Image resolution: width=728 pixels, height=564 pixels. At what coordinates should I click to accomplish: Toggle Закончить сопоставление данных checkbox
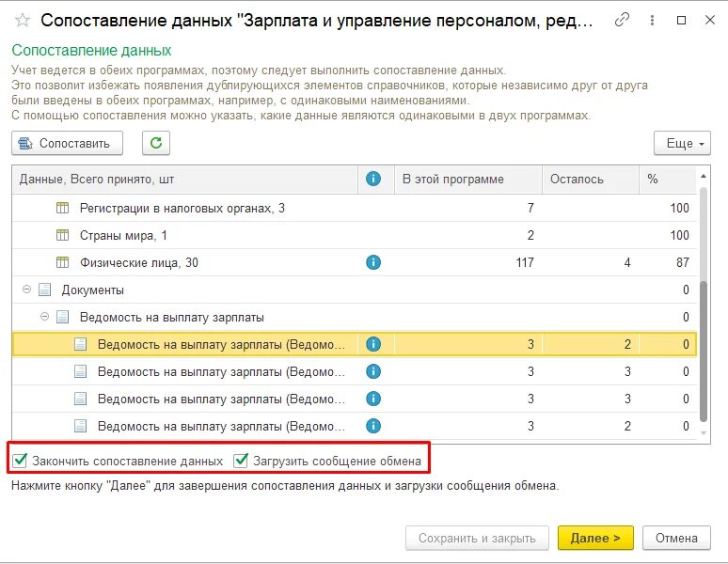(x=20, y=461)
